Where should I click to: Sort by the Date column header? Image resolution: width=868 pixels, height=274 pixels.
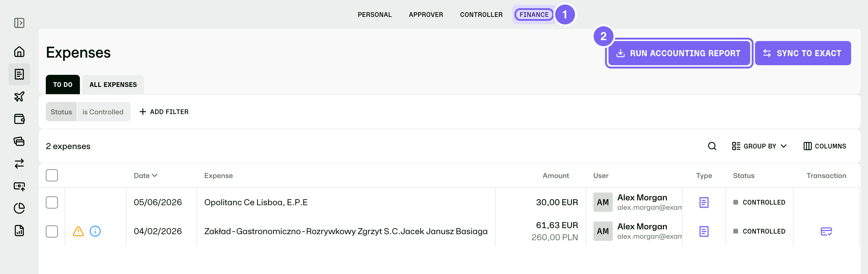tap(146, 175)
